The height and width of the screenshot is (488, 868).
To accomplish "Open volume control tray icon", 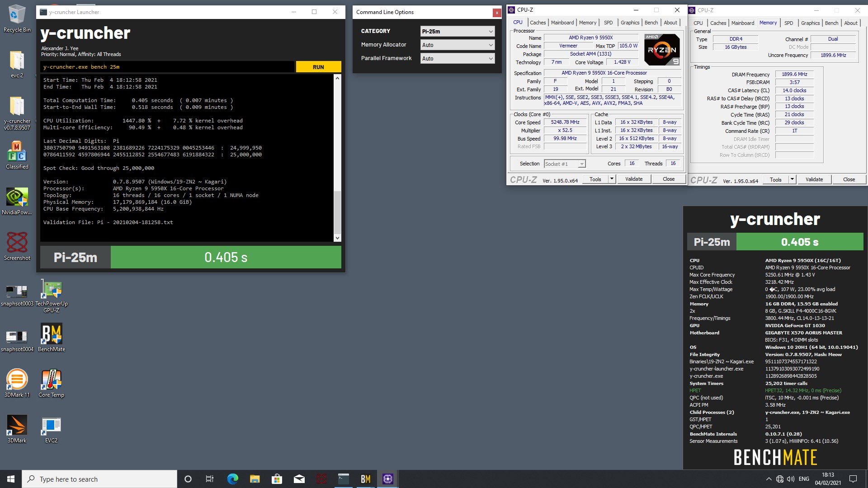I will [x=791, y=479].
